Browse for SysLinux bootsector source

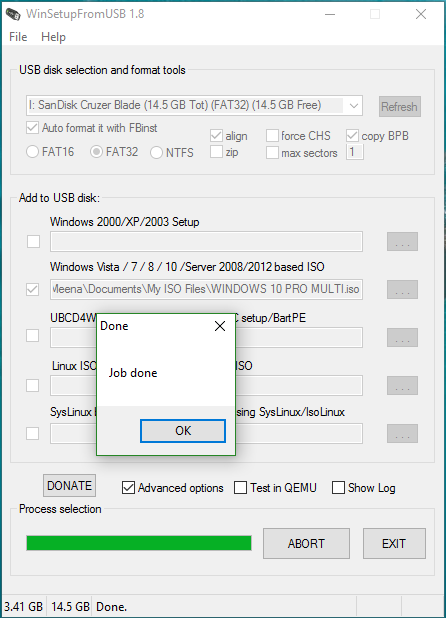pyautogui.click(x=402, y=434)
